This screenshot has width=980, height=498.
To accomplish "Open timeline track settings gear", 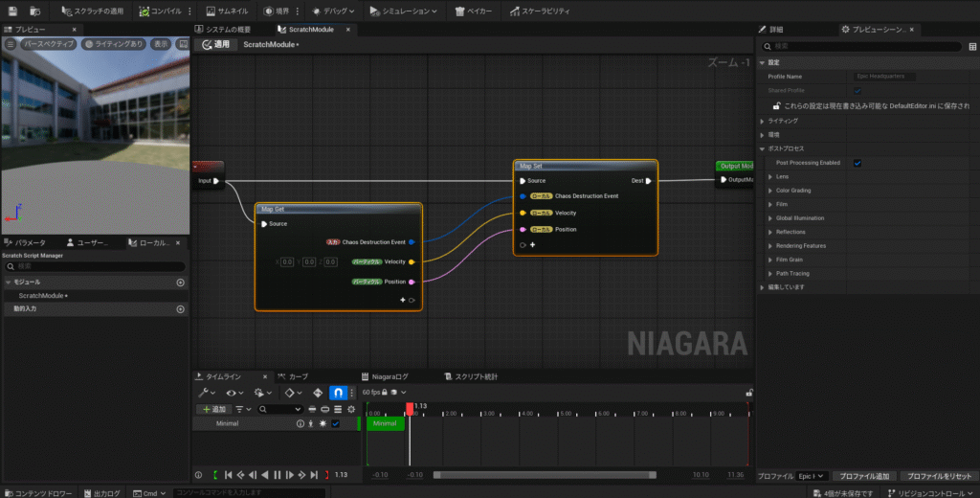I will (x=351, y=409).
